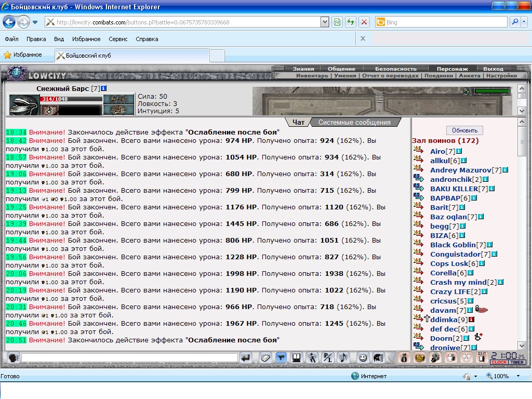Screen dimensions: 532x399
Task: Click info icon next to Снежный Барс
Action: click(104, 88)
